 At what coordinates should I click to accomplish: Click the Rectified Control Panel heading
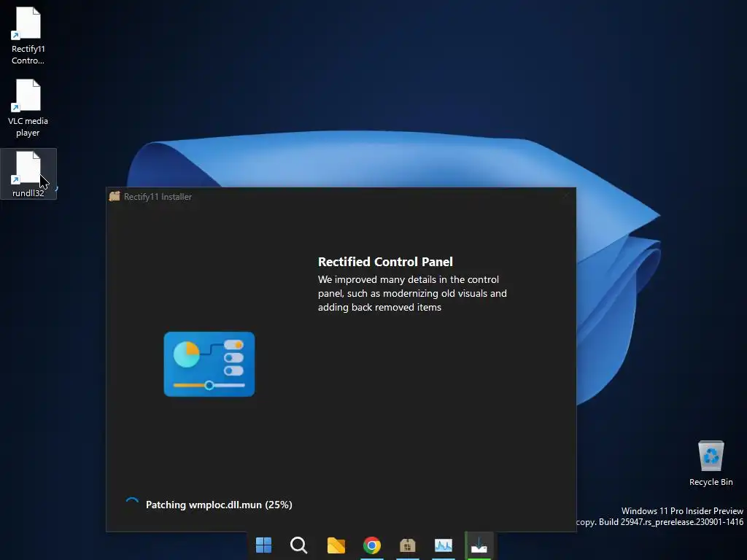[x=385, y=262]
